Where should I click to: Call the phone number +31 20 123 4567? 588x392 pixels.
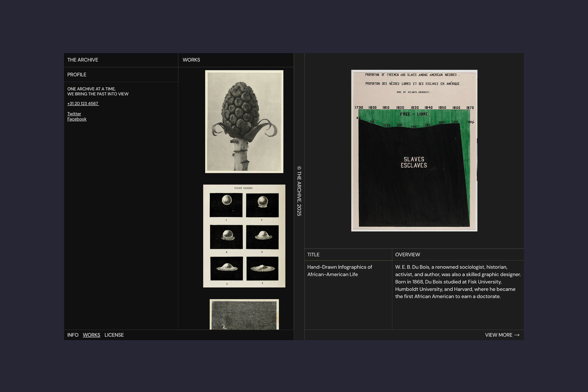point(83,103)
